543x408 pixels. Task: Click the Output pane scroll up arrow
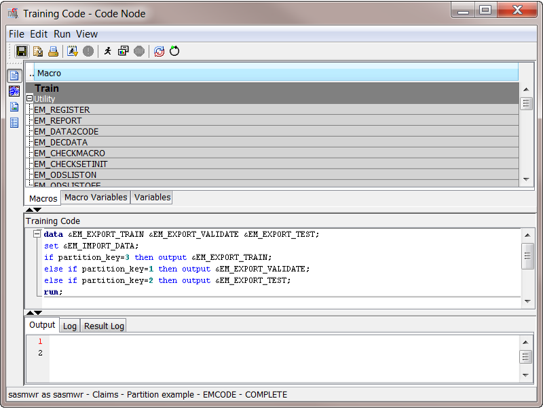pos(525,342)
